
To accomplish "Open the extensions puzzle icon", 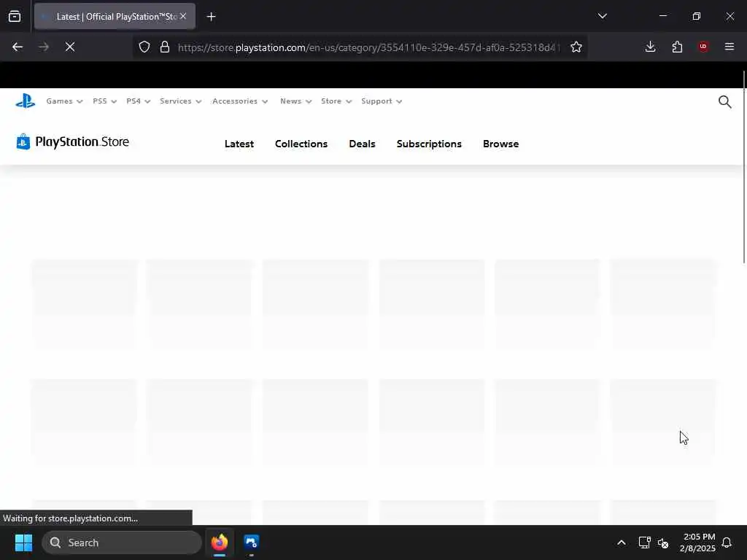I will coord(677,47).
